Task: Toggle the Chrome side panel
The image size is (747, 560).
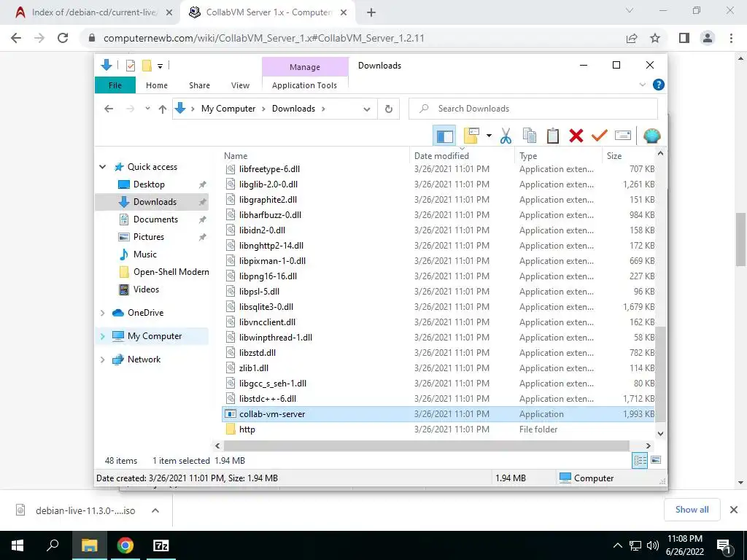Action: click(684, 38)
